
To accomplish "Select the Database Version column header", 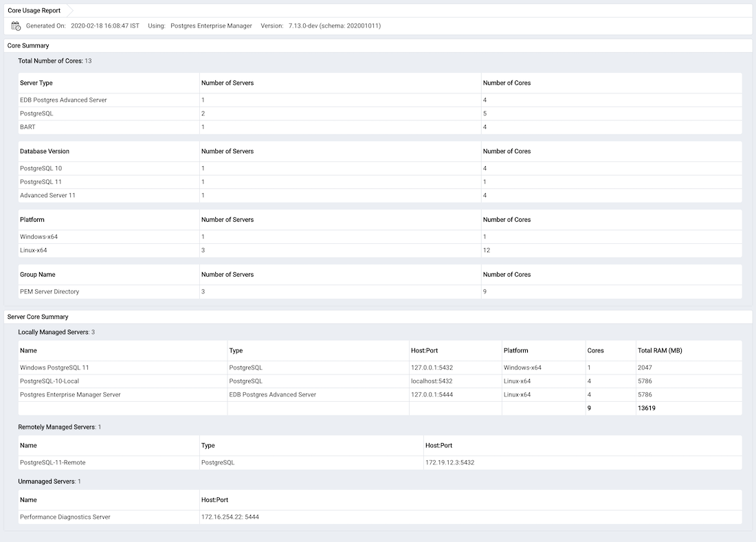I will [45, 151].
